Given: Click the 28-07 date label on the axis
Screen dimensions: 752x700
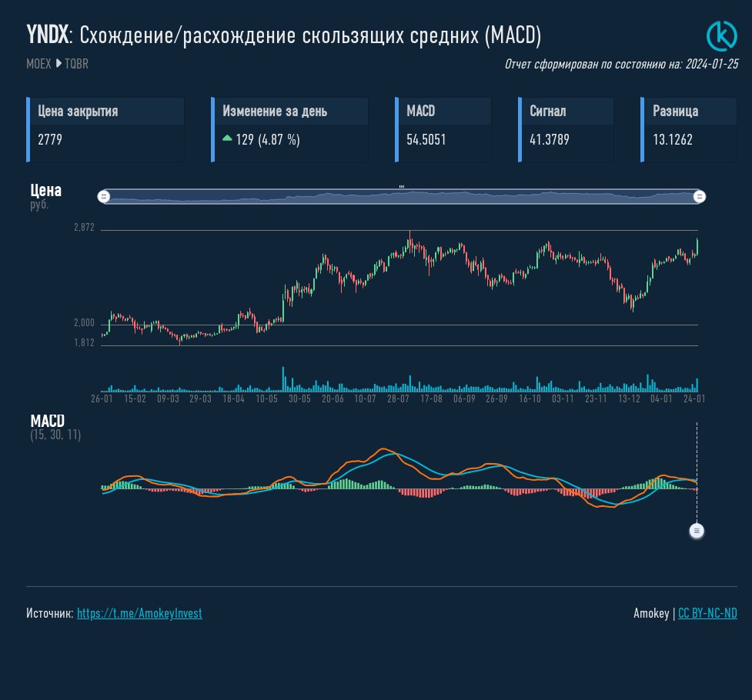Looking at the screenshot, I should (x=398, y=398).
